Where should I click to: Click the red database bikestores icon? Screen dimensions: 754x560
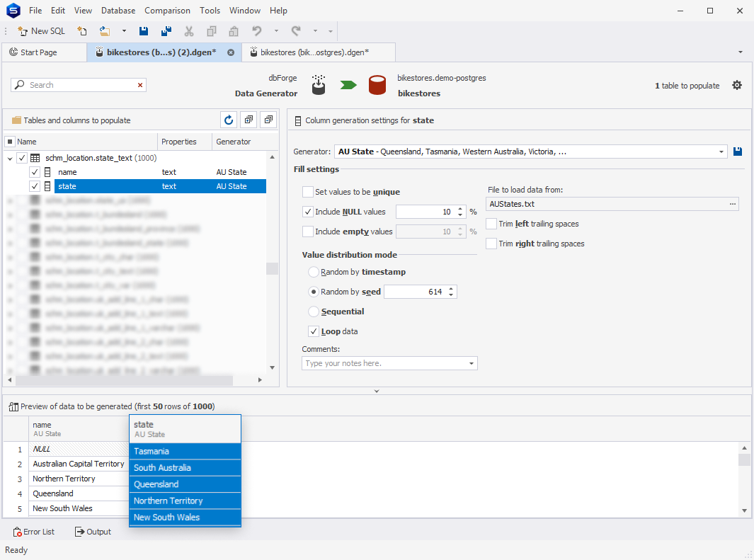pos(377,85)
